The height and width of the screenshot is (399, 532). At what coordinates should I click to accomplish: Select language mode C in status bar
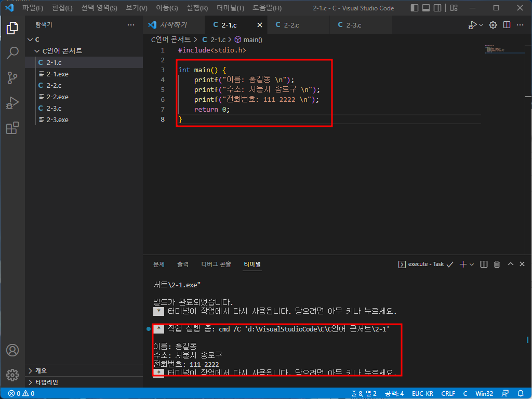(x=465, y=394)
